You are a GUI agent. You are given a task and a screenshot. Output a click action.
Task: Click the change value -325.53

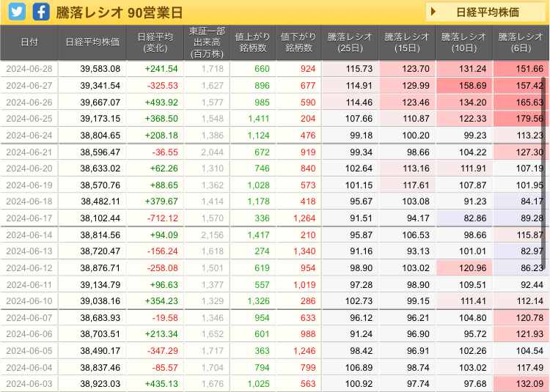click(x=162, y=86)
